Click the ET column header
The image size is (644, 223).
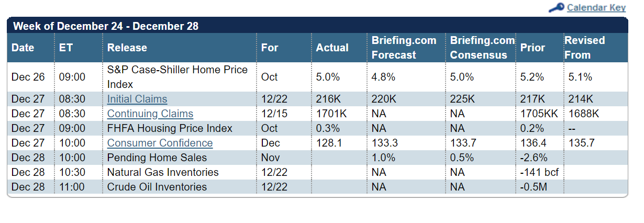coord(66,48)
